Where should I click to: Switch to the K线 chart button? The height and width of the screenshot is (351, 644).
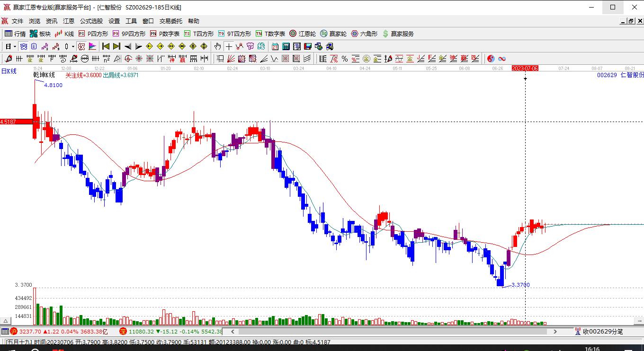click(64, 34)
